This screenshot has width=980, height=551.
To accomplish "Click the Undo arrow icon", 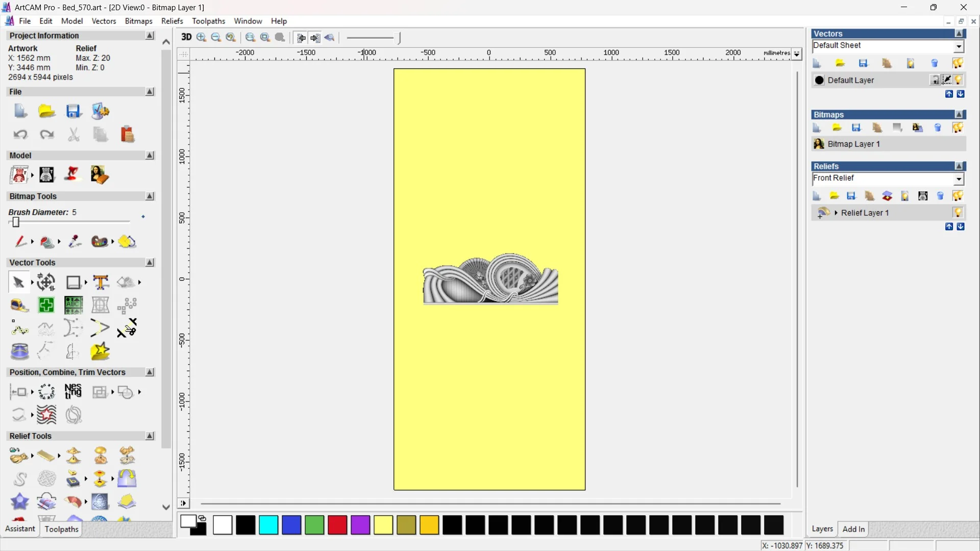I will pyautogui.click(x=20, y=135).
